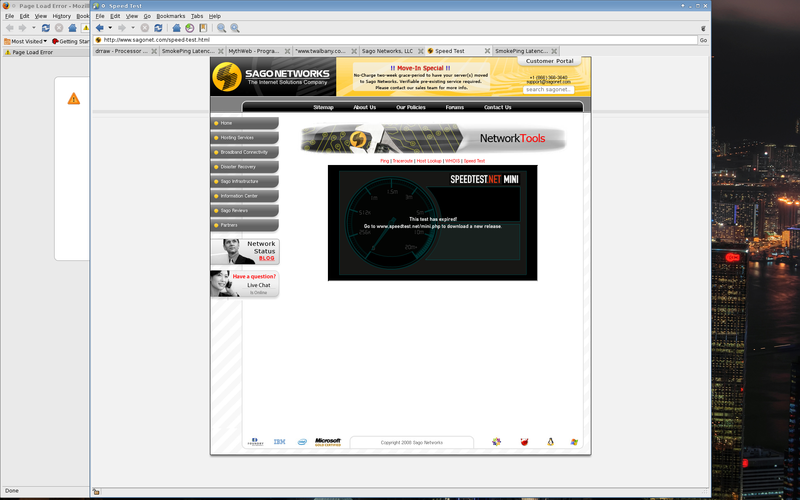Click the Intel logo in the footer
The image size is (800, 500).
302,442
